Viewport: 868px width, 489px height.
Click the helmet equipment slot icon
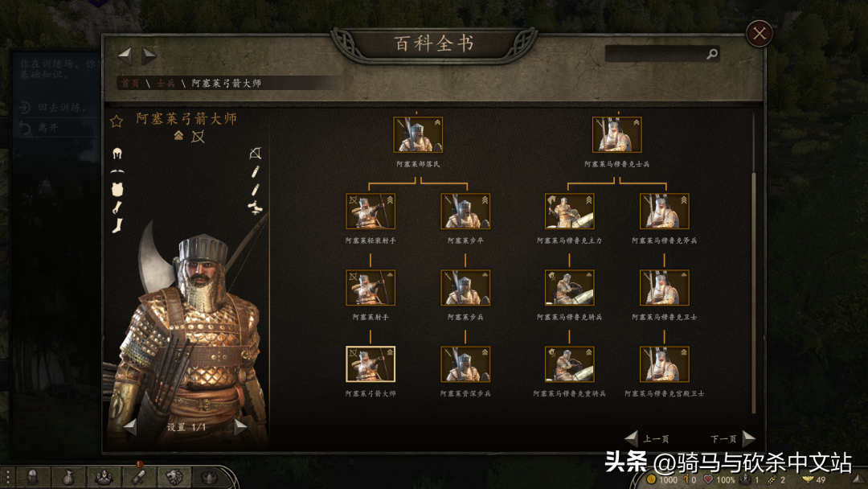(117, 154)
